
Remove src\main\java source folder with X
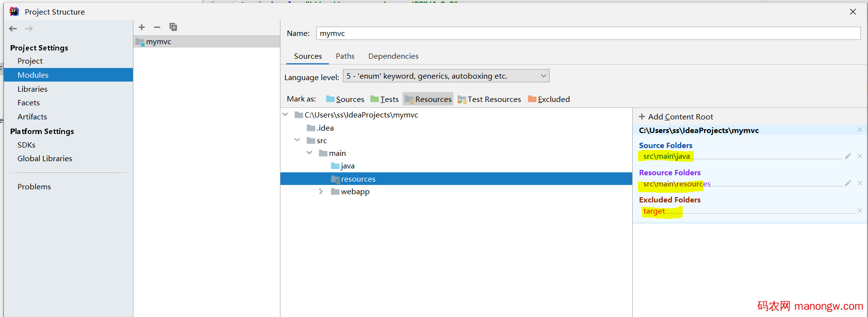click(x=860, y=156)
